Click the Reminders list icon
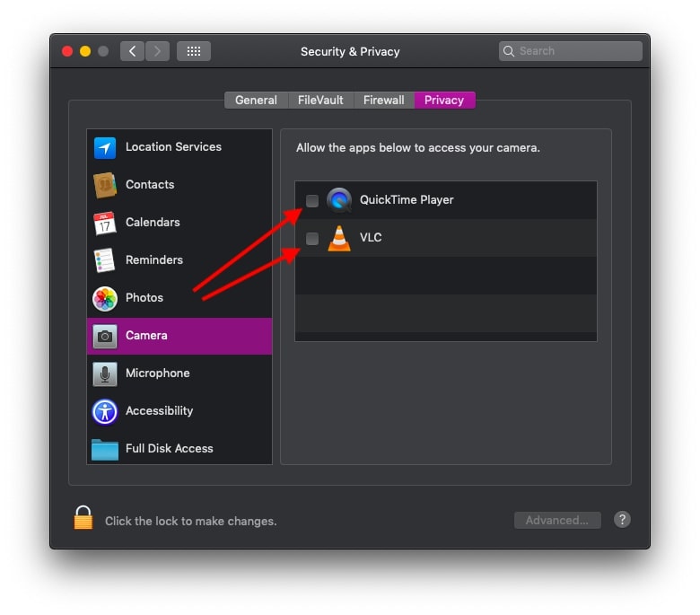The width and height of the screenshot is (700, 615). (105, 260)
